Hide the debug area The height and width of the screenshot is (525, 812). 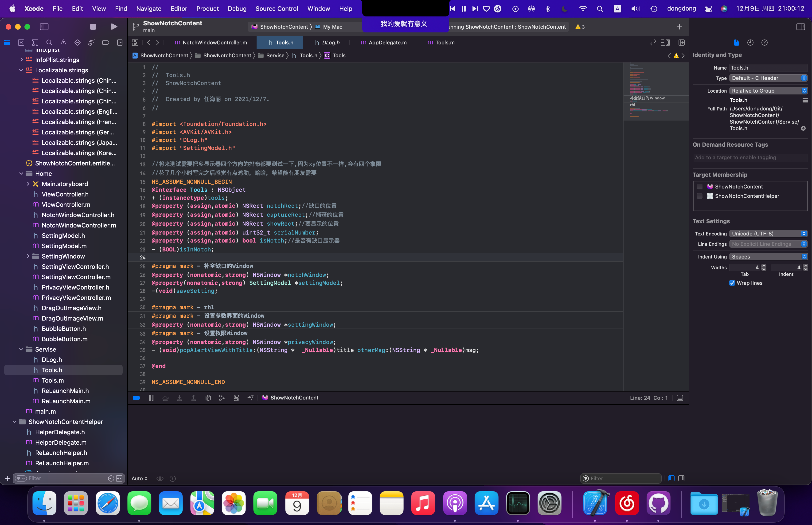click(x=680, y=398)
